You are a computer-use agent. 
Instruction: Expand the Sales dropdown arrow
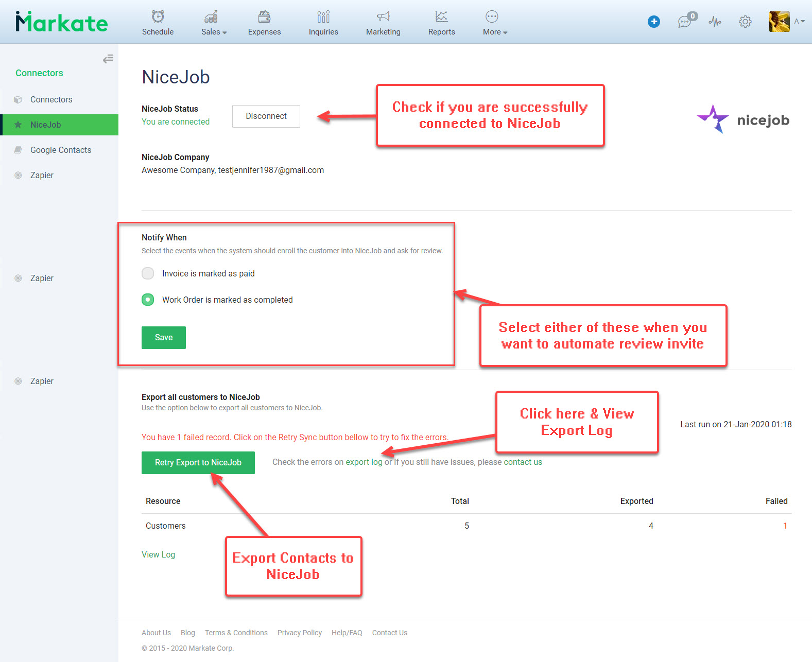click(x=224, y=32)
